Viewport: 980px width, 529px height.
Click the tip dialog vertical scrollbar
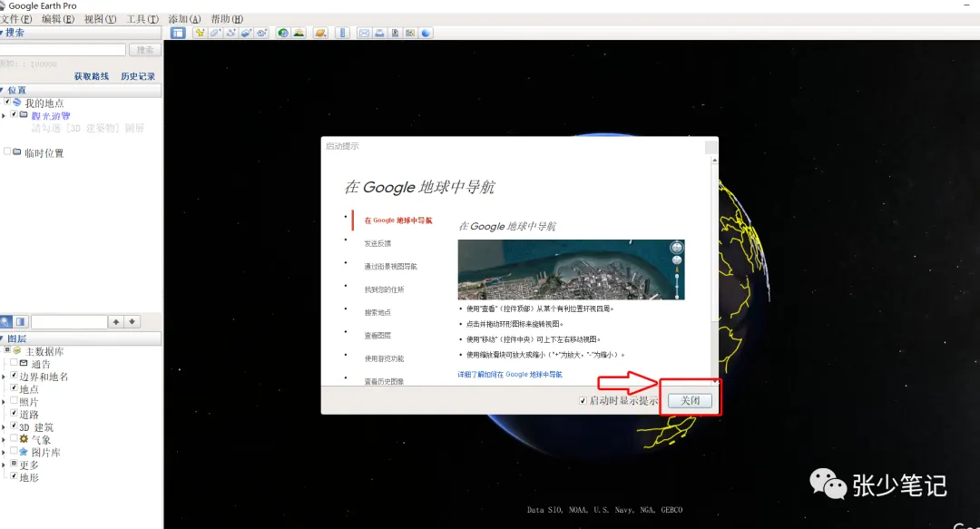coord(714,269)
